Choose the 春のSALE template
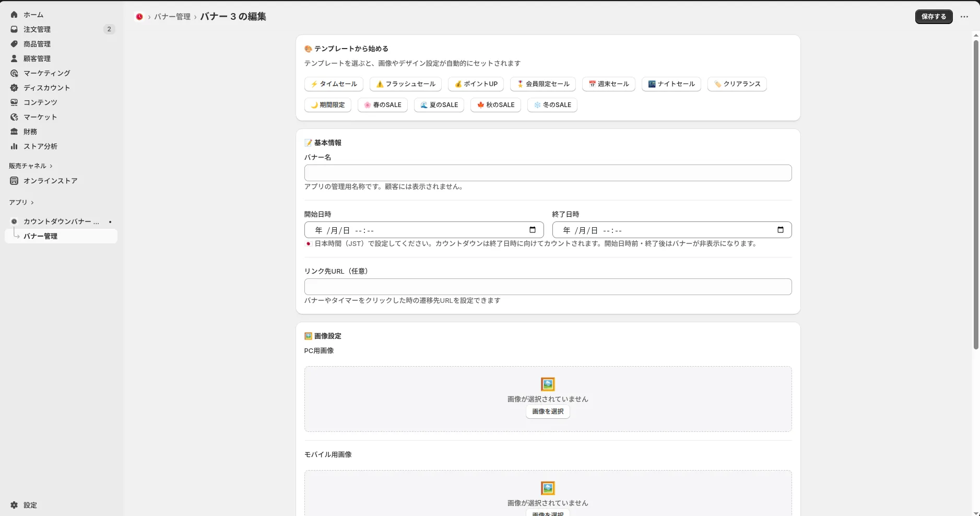The height and width of the screenshot is (516, 980). click(382, 105)
